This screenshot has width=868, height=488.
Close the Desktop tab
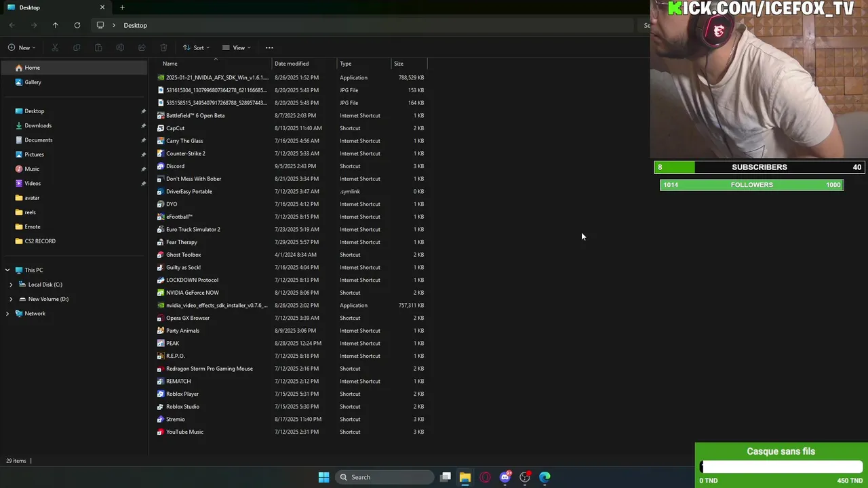[x=102, y=7]
